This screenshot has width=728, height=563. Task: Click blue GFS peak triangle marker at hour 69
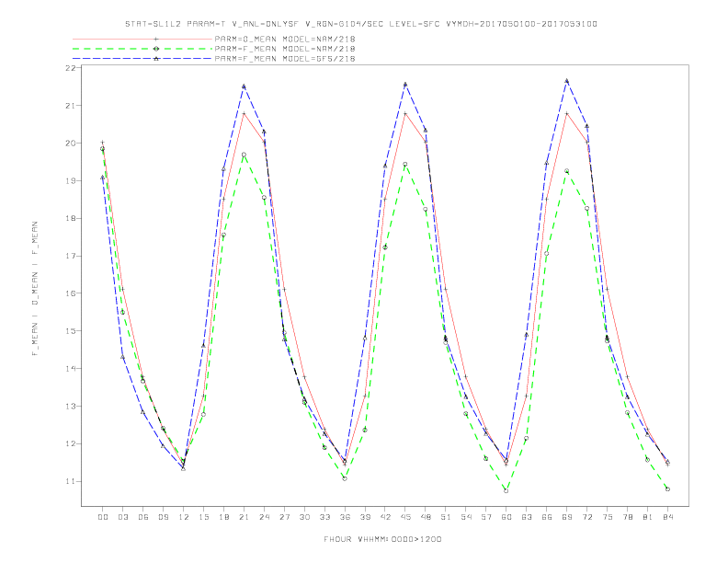[x=567, y=81]
